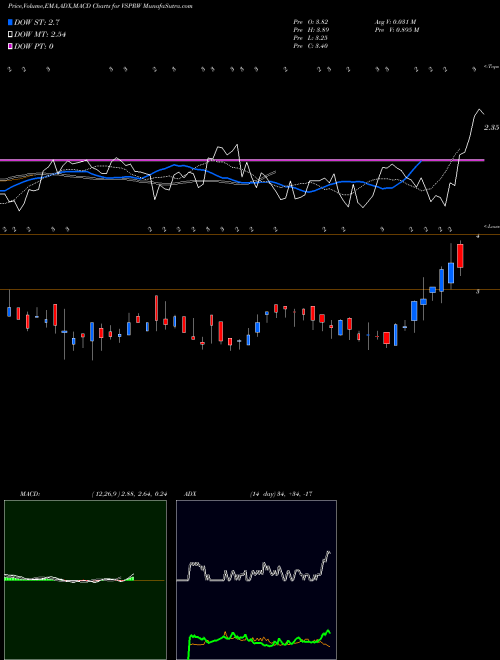This screenshot has height=660, width=500.
Task: Click the 2.35 price label on EMA chart
Action: coord(491,128)
